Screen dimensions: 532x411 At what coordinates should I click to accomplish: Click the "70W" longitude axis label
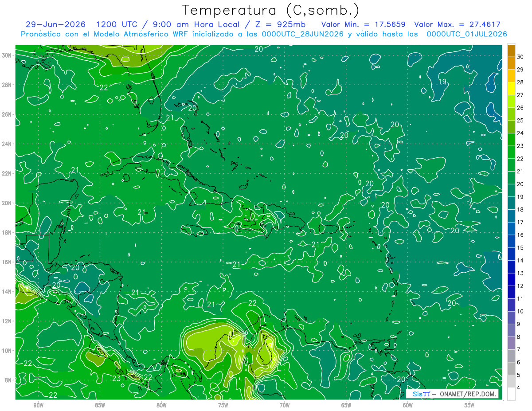tap(285, 405)
